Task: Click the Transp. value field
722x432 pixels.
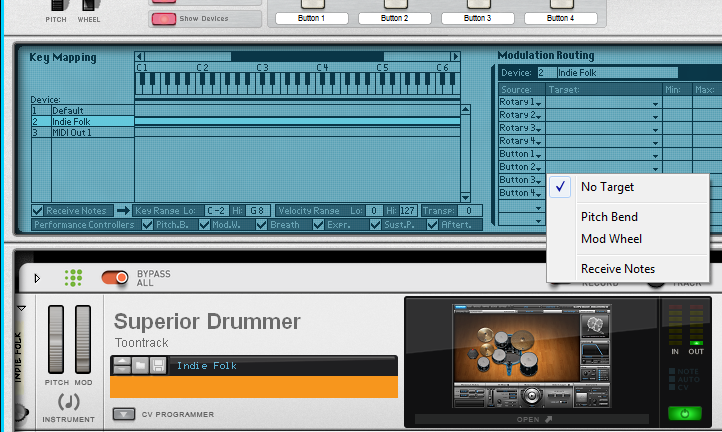Action: 469,210
